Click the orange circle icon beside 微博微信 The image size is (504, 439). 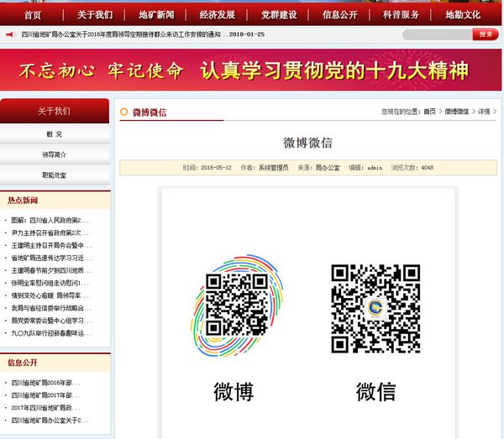tap(123, 112)
